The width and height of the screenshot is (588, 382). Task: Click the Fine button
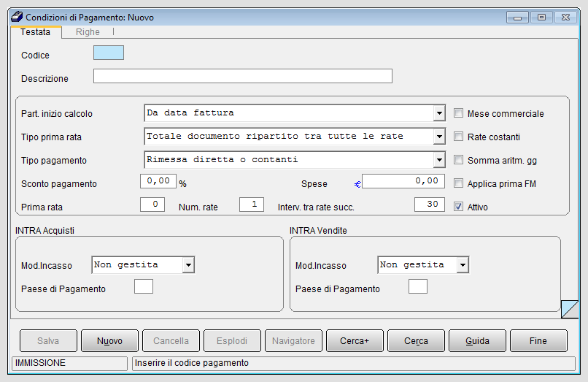(538, 340)
